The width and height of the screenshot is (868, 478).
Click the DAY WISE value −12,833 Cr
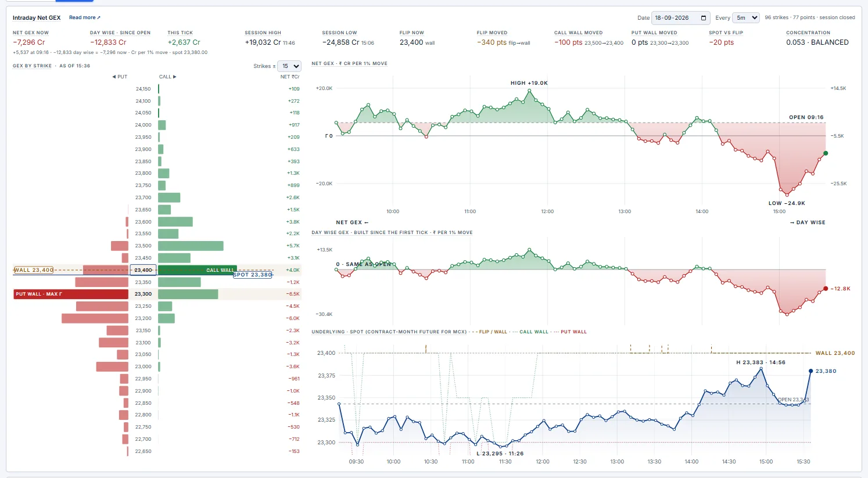click(x=108, y=42)
